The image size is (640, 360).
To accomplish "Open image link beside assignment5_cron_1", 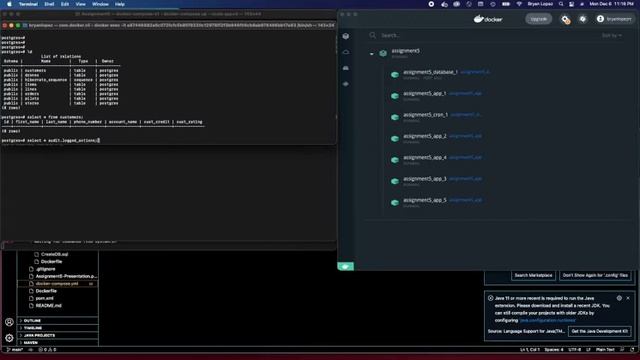I will 466,115.
